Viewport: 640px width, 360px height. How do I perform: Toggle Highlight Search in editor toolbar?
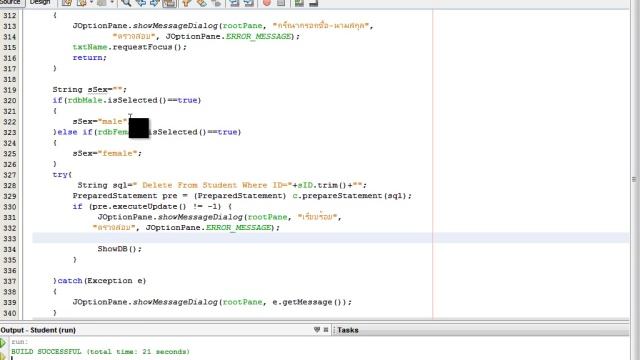[x=169, y=3]
